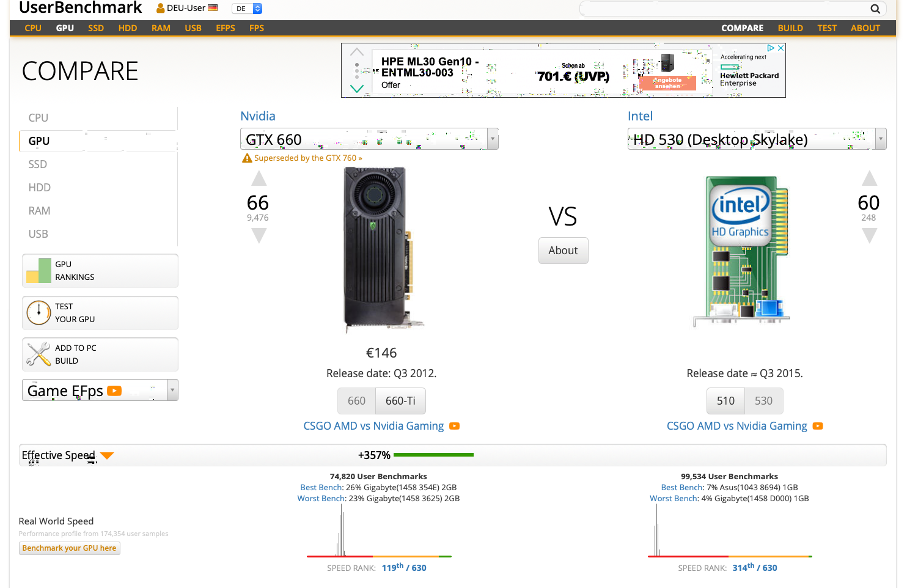Open the RAM menu in top bar
This screenshot has width=918, height=588.
click(161, 28)
